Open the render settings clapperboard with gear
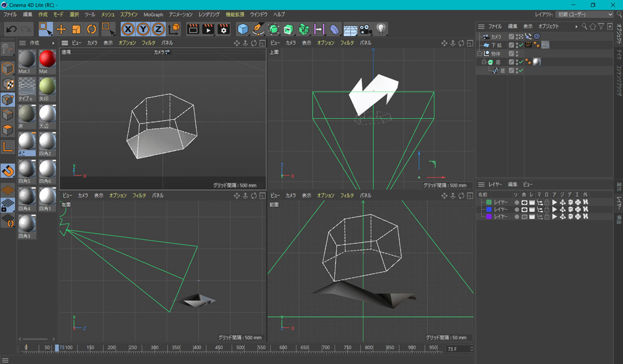Image resolution: width=623 pixels, height=364 pixels. (x=223, y=29)
